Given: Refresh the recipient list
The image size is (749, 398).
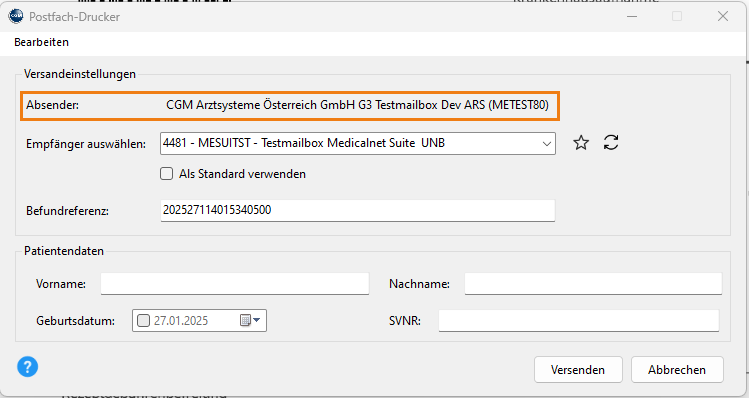Looking at the screenshot, I should (611, 142).
